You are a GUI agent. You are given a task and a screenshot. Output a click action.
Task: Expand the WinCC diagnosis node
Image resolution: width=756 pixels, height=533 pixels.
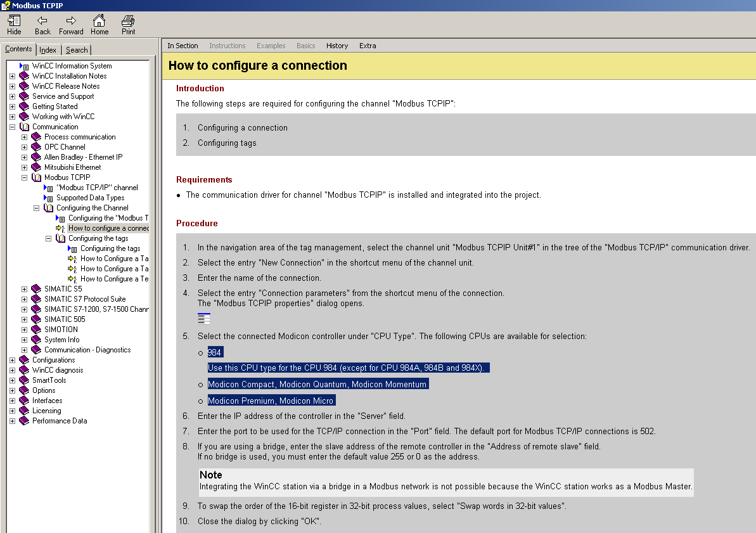pyautogui.click(x=12, y=371)
